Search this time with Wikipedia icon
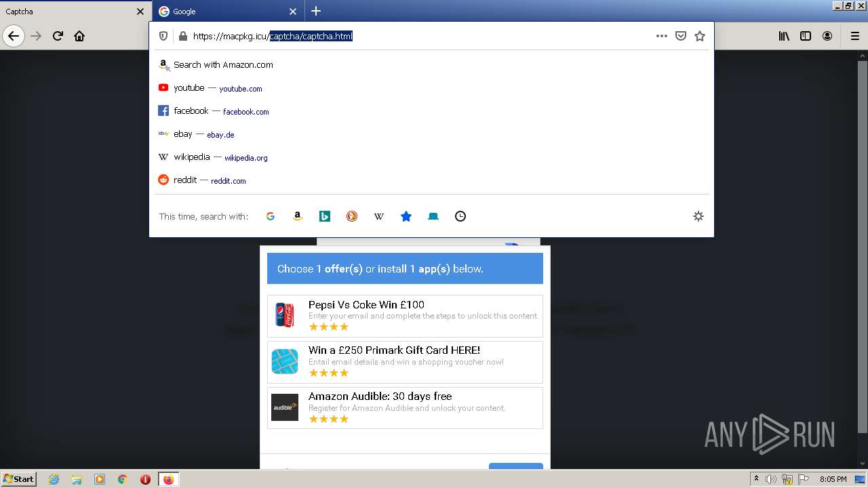 [379, 216]
